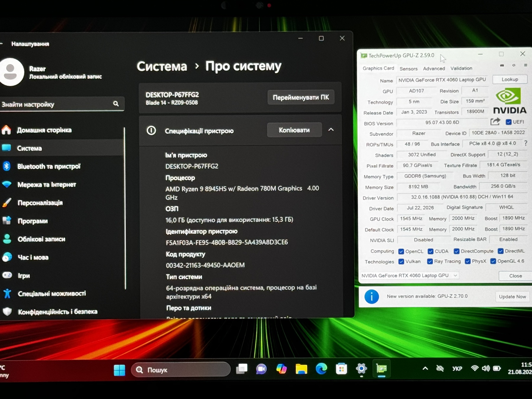
Task: Open Task View on the taskbar
Action: (x=242, y=369)
